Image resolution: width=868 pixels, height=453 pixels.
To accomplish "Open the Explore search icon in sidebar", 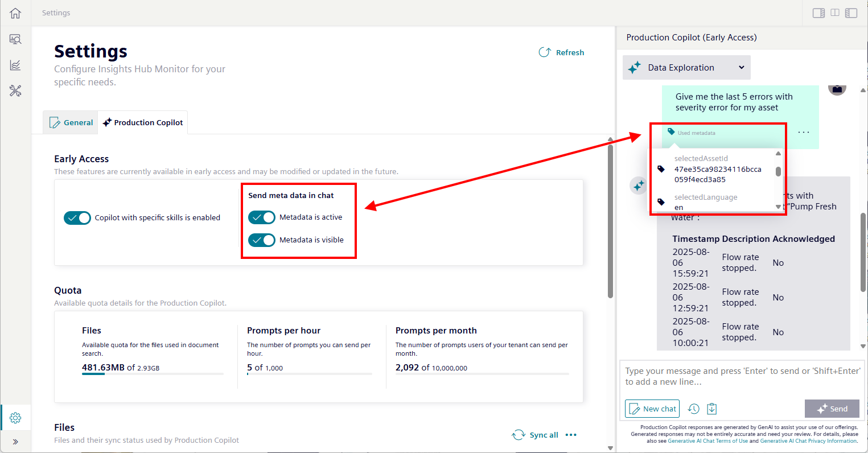I will (x=15, y=39).
